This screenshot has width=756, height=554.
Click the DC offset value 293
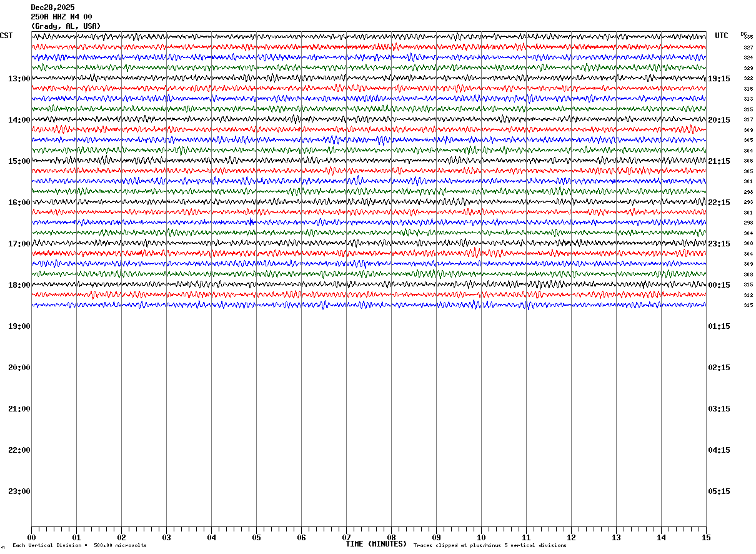[x=749, y=202]
